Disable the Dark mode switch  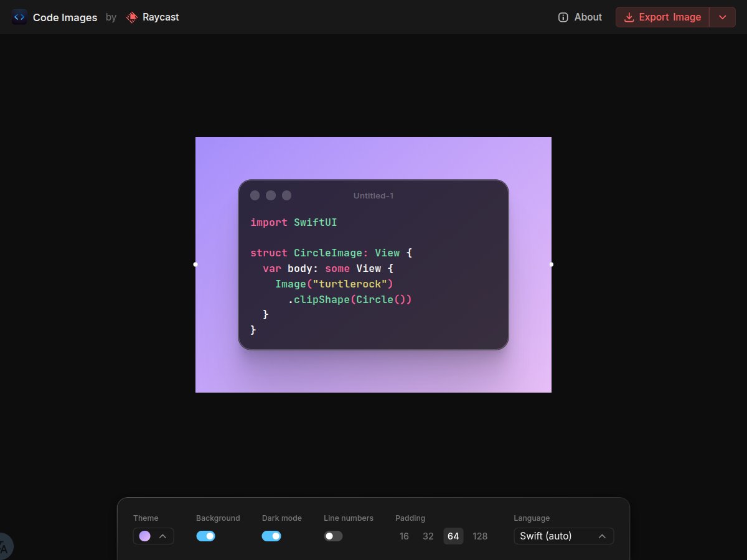[x=271, y=536]
